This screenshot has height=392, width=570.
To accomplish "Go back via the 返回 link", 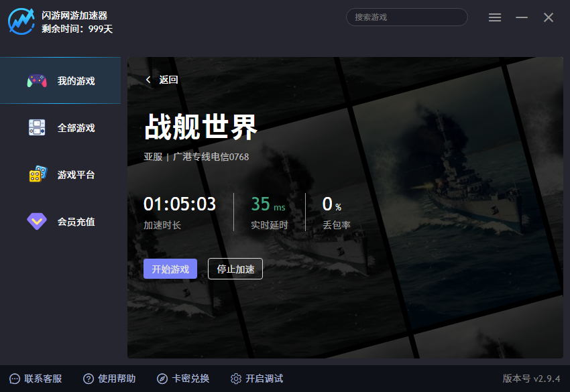I will (168, 80).
